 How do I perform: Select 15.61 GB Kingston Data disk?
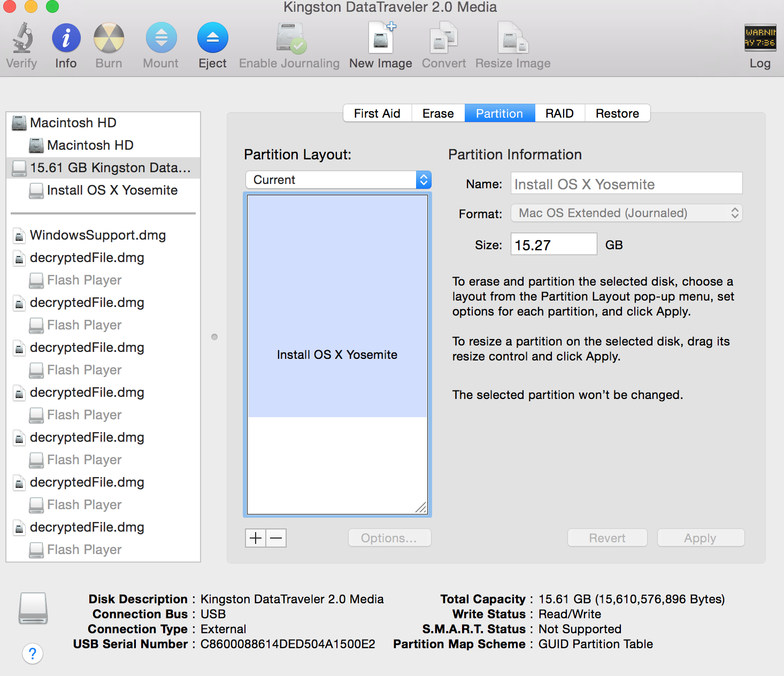tap(103, 168)
